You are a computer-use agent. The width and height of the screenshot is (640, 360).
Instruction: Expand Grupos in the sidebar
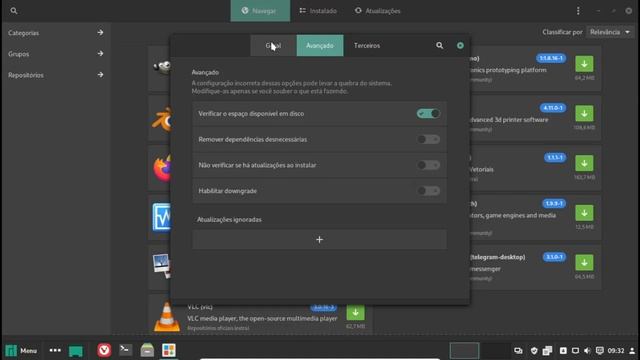pos(56,54)
